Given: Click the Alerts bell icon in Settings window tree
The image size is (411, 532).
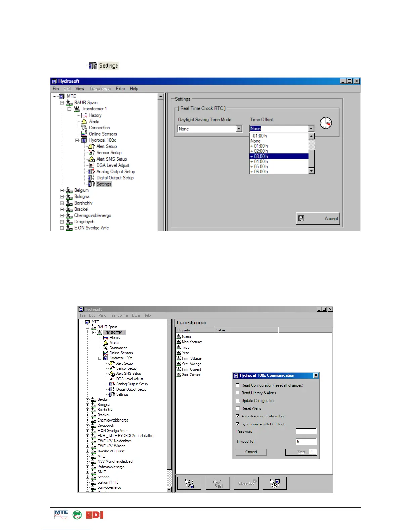Looking at the screenshot, I should coord(84,122).
